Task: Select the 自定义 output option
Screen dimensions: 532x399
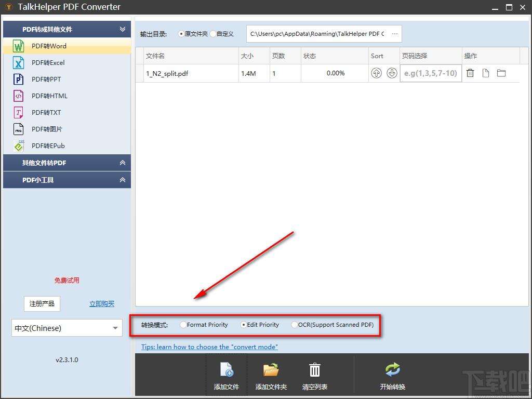Action: click(x=222, y=34)
